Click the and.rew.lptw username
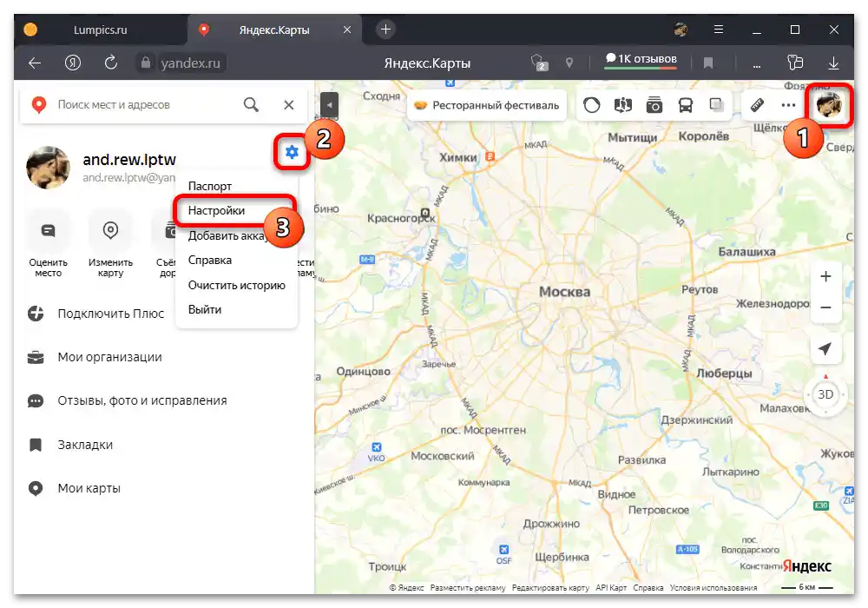Image resolution: width=868 pixels, height=608 pixels. pyautogui.click(x=129, y=160)
